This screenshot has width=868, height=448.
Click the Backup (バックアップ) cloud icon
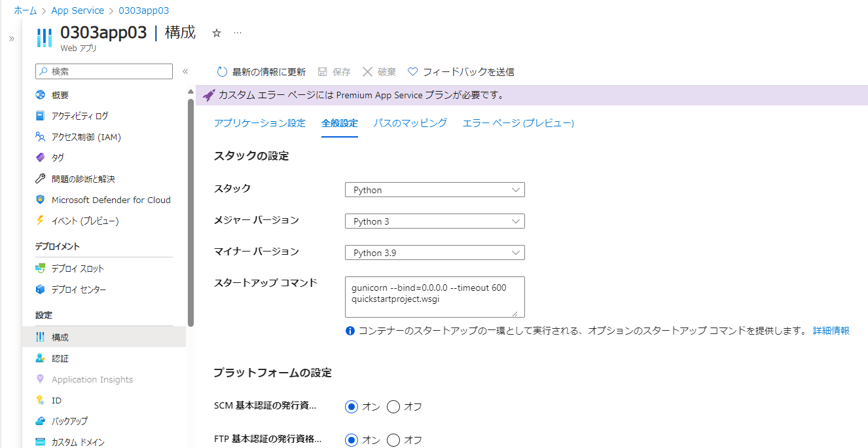click(x=41, y=421)
